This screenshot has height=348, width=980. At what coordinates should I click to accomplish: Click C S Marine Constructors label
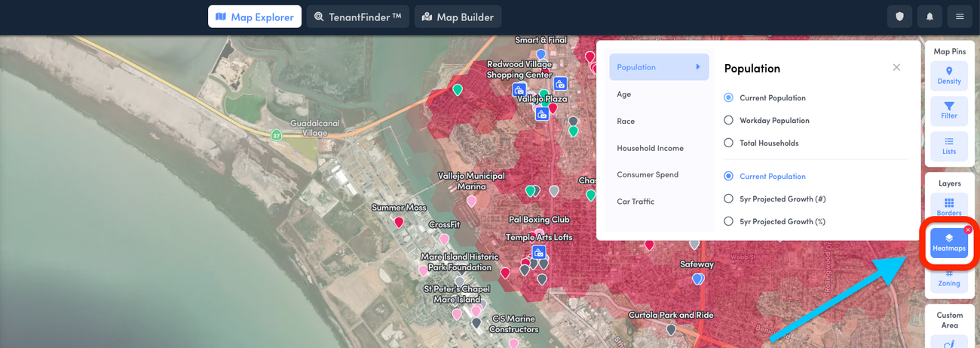(x=514, y=324)
